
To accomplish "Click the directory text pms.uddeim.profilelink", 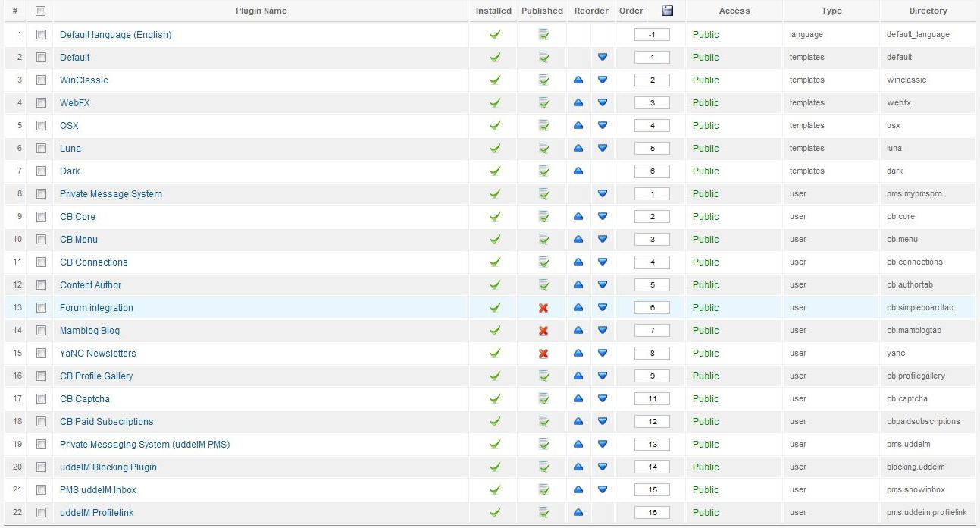I will [x=926, y=513].
